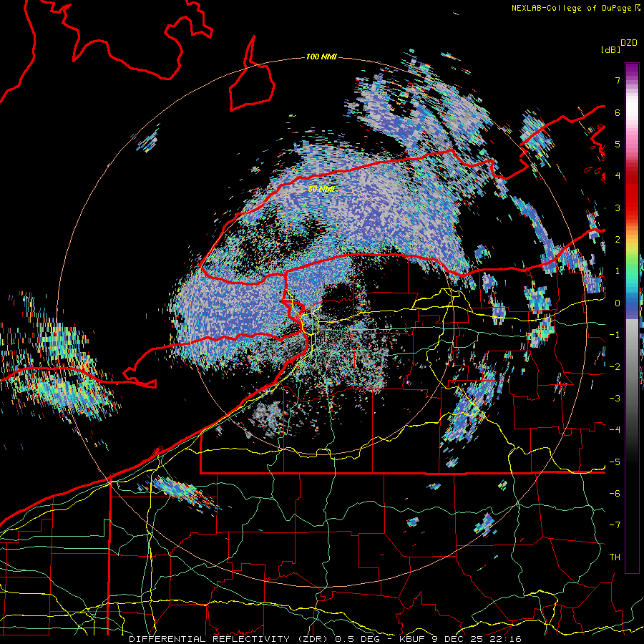Click the -2 value on color scale
Image resolution: width=644 pixels, height=644 pixels.
pos(615,367)
